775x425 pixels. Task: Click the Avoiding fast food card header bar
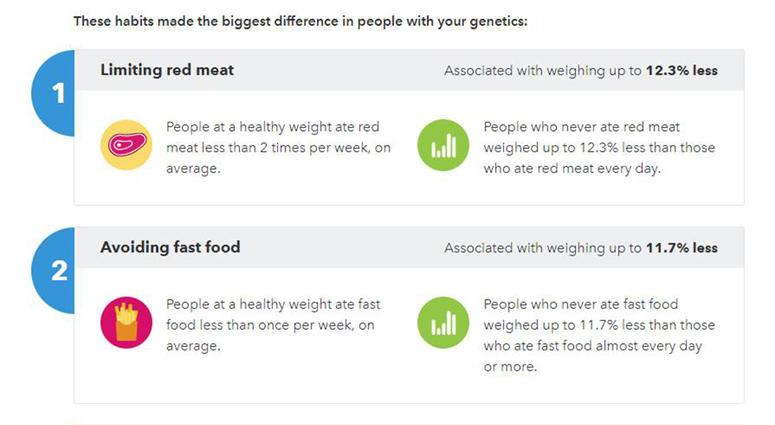coord(409,247)
